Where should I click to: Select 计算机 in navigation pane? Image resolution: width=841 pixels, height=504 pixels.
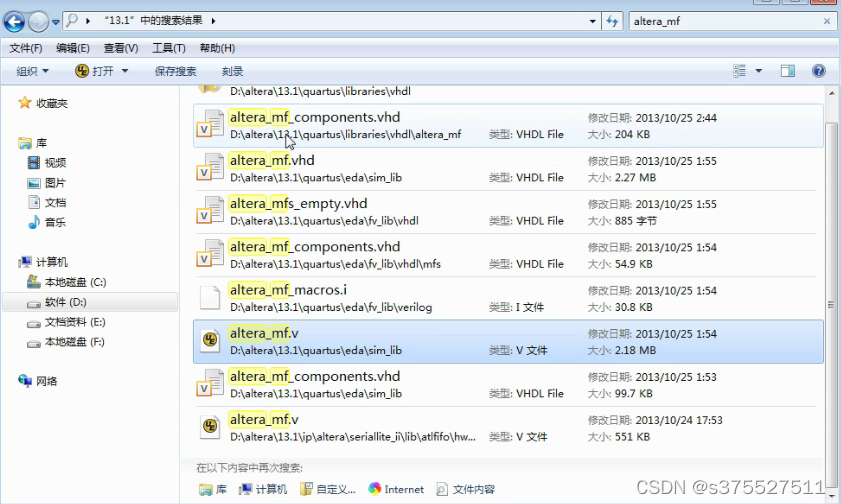click(43, 262)
